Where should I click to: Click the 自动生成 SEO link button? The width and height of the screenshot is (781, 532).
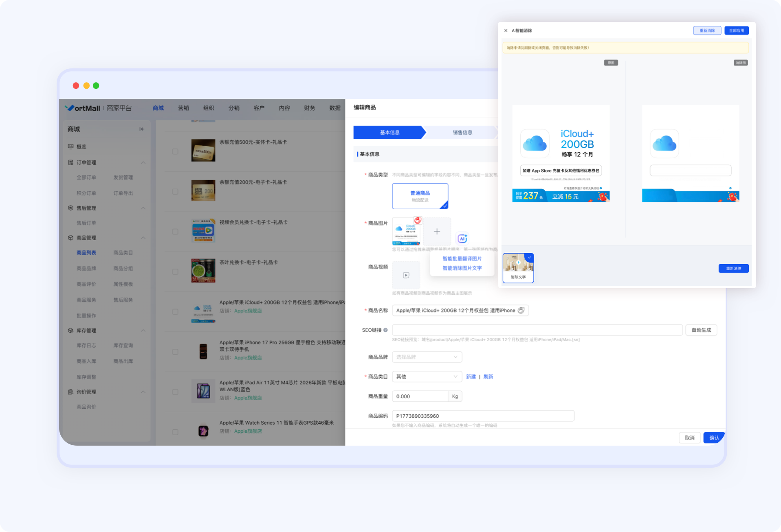pyautogui.click(x=701, y=330)
